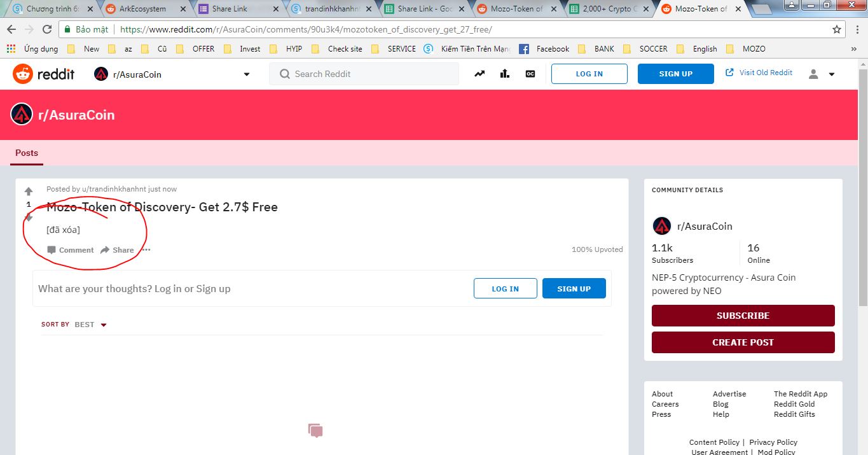
Task: Open the All bar chart icon
Action: [505, 74]
